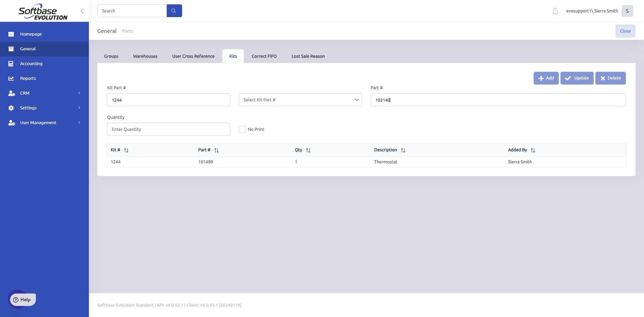Switch to the Warehouses tab
Image resolution: width=644 pixels, height=317 pixels.
(x=145, y=56)
